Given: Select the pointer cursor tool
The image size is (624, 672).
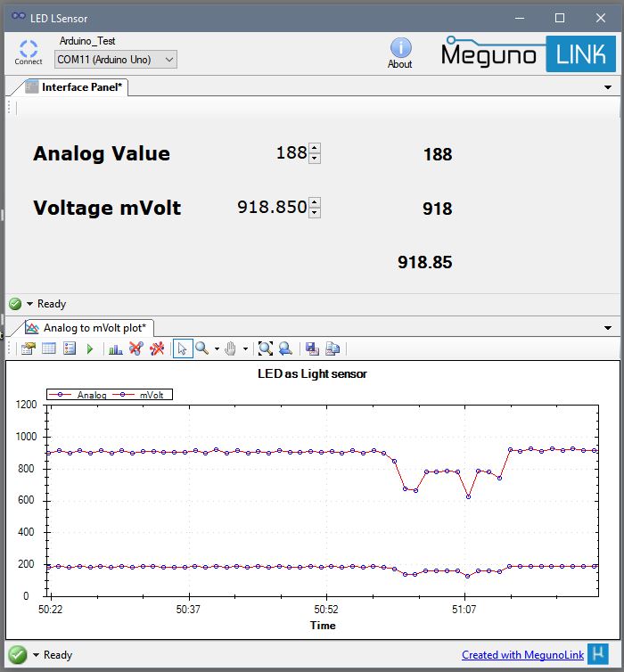Looking at the screenshot, I should tap(183, 348).
